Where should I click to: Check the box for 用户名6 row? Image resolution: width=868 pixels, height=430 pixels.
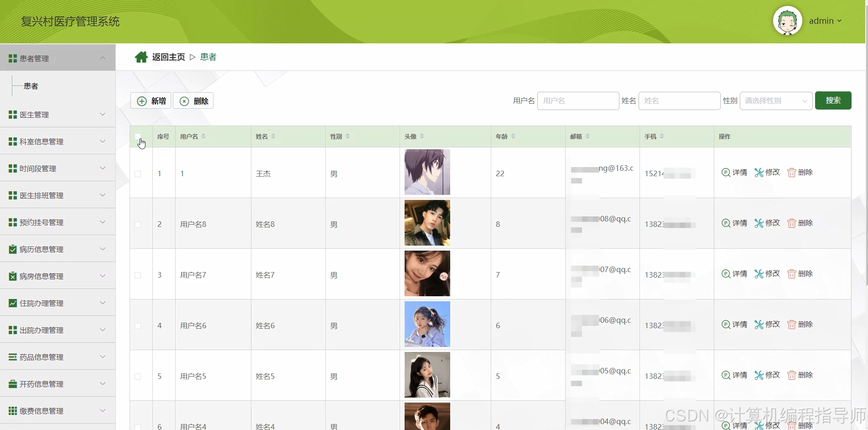click(138, 326)
